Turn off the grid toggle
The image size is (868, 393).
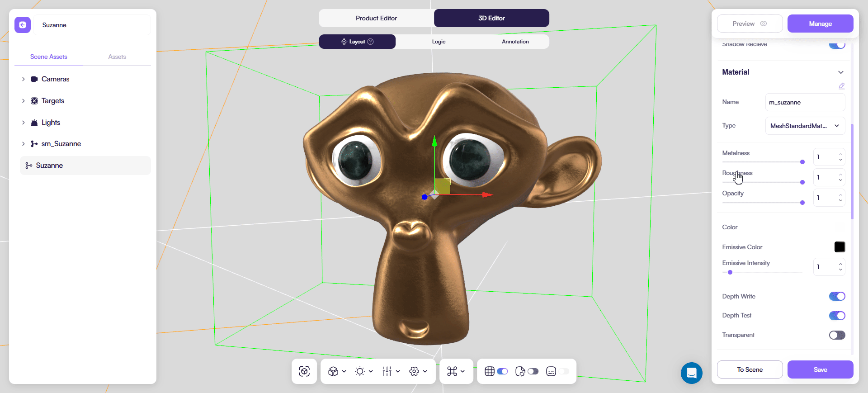(x=502, y=371)
